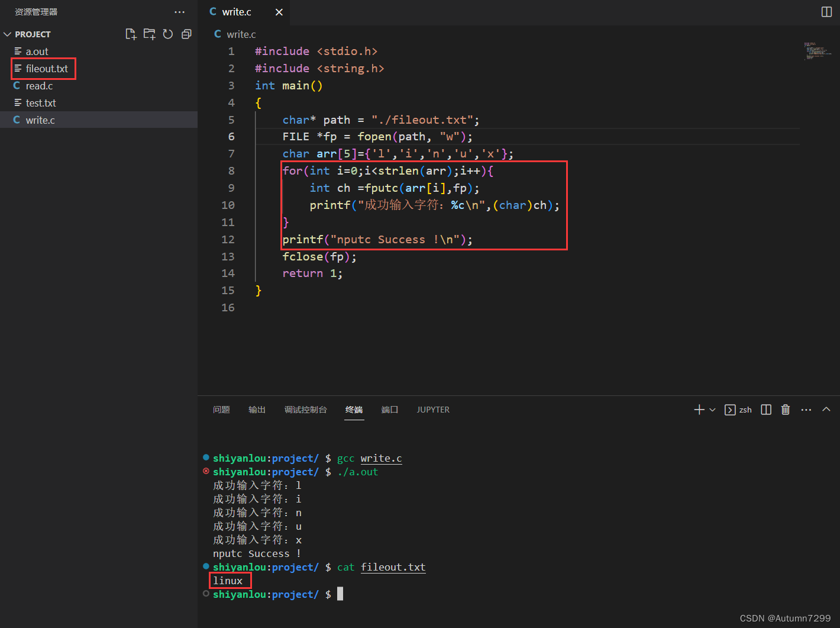Screen dimensions: 840x628
Task: Select the 终端 panel tab
Action: [354, 410]
